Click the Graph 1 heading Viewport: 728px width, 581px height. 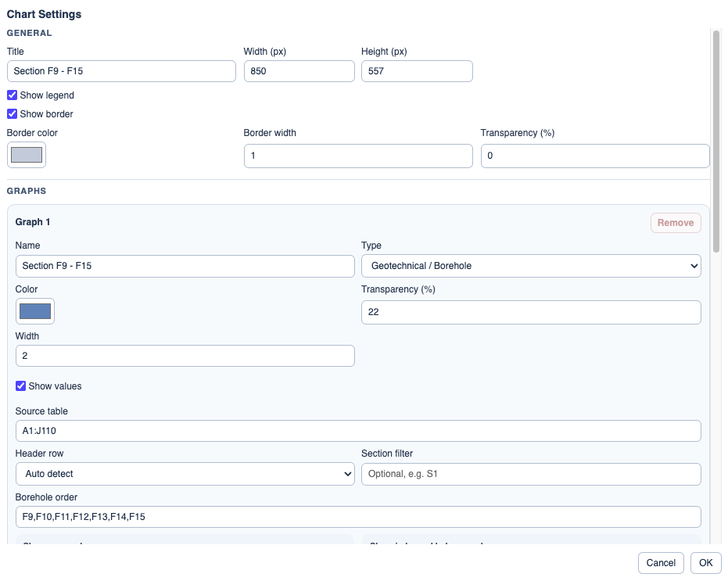(x=33, y=222)
